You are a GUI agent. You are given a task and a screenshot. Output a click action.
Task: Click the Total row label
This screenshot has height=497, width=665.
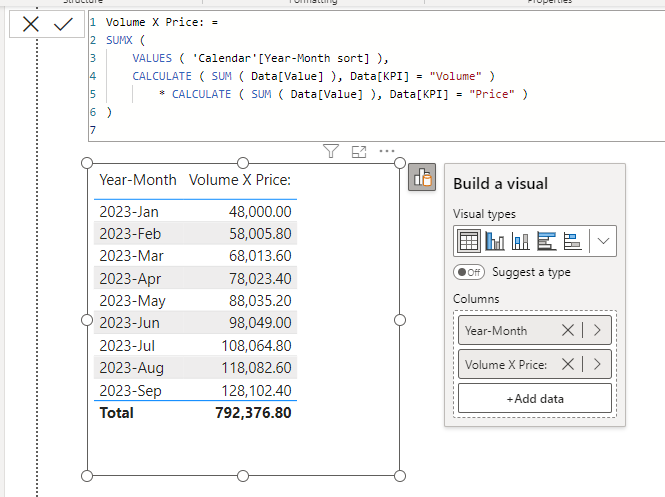click(x=116, y=413)
